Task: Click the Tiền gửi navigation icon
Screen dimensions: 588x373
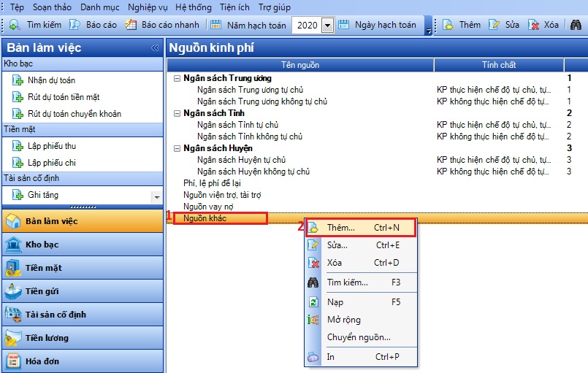Action: click(13, 291)
